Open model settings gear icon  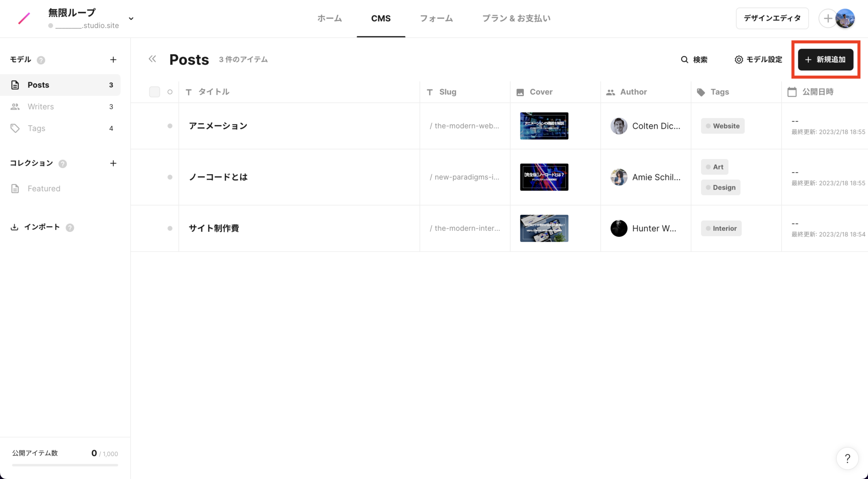coord(739,60)
